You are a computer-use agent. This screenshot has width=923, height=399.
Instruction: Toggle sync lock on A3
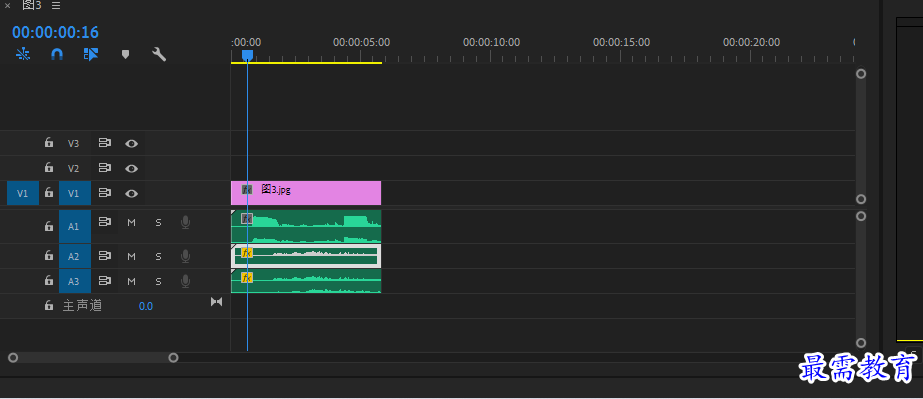[105, 281]
